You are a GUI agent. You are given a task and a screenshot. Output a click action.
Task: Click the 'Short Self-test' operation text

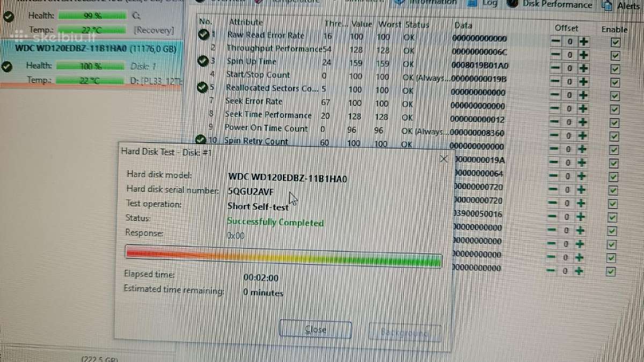click(258, 206)
